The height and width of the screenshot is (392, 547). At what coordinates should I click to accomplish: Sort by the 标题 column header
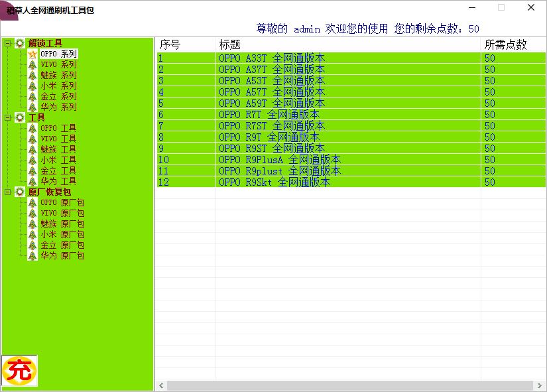pos(348,44)
